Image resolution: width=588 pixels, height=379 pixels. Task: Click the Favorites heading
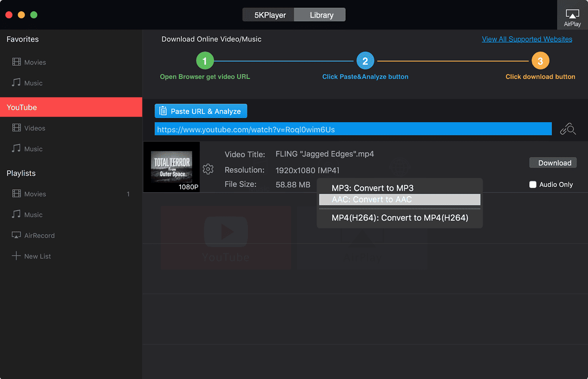point(23,39)
